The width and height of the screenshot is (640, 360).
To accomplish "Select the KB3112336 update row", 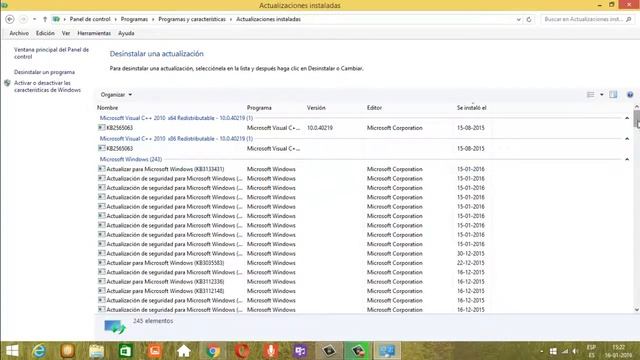I will (x=292, y=282).
